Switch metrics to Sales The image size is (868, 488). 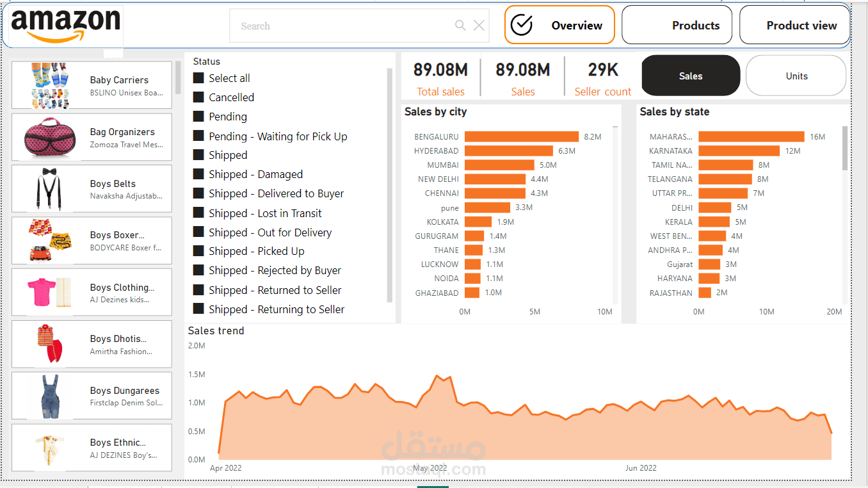pos(691,76)
